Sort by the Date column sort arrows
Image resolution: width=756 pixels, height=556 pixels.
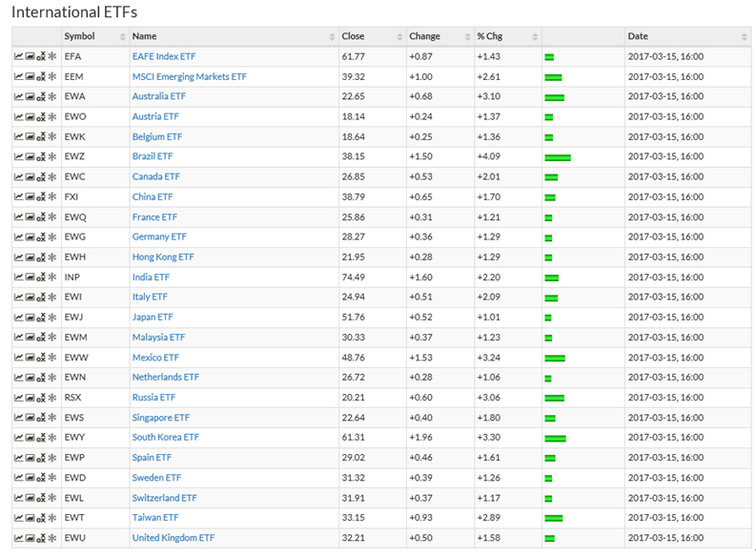[x=744, y=36]
